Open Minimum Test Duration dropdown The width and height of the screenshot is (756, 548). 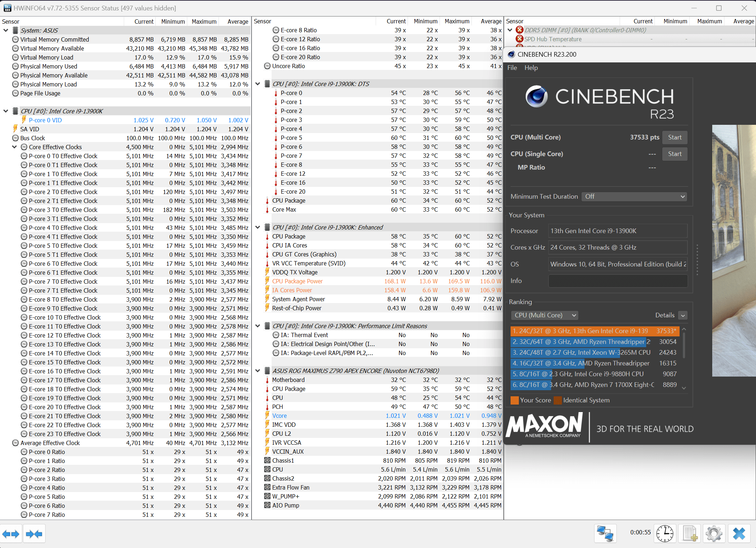pos(634,197)
